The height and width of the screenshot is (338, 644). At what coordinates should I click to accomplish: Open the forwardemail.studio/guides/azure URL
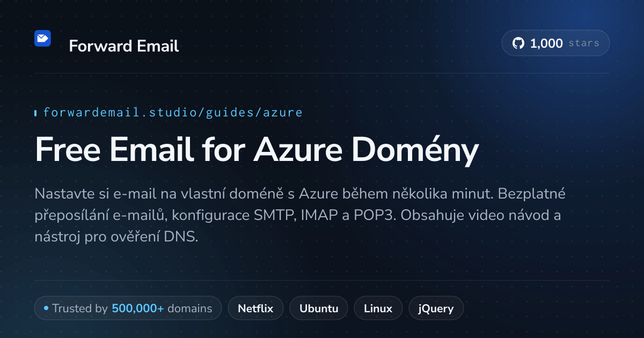click(173, 113)
